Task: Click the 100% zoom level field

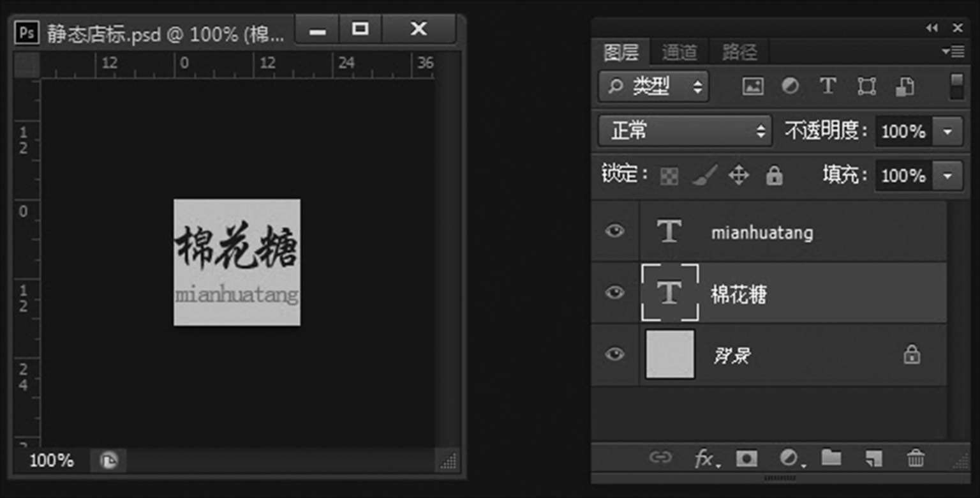Action: [52, 460]
